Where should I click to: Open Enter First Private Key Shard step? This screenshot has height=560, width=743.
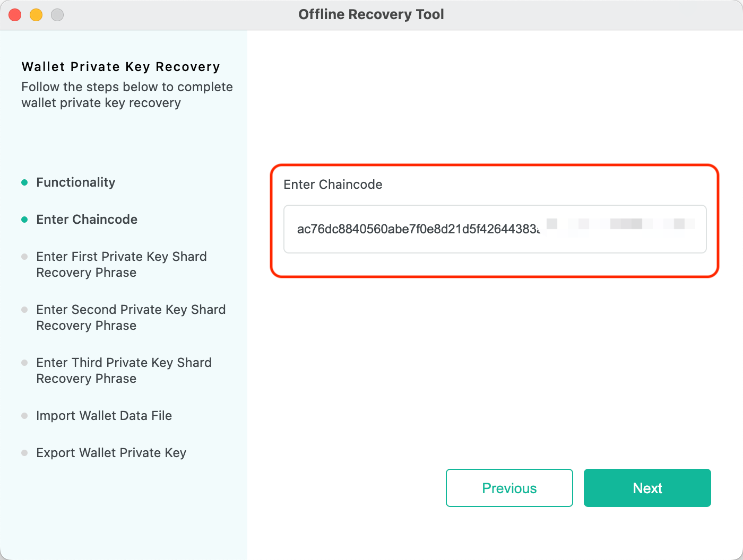click(x=121, y=264)
